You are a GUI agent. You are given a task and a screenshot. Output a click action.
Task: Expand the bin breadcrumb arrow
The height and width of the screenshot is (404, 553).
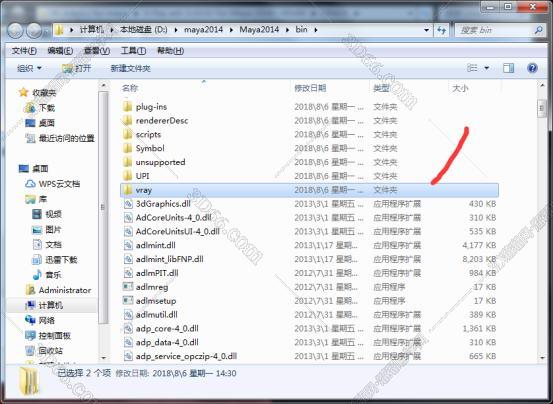(x=316, y=30)
